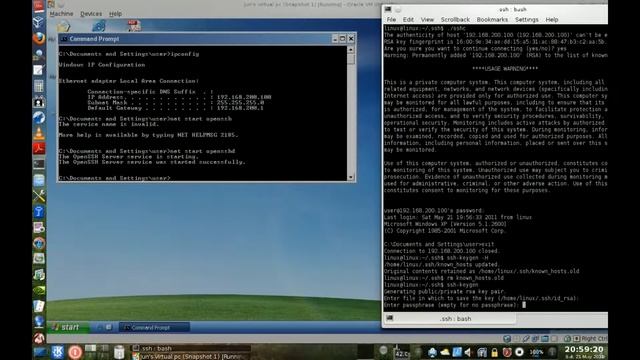Click the XP start button
Screen dimensions: 640x360
point(68,327)
